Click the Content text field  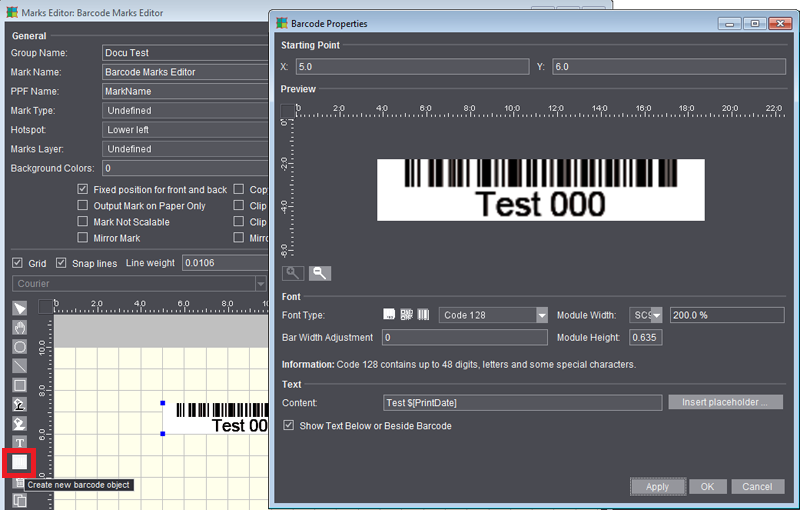[522, 403]
